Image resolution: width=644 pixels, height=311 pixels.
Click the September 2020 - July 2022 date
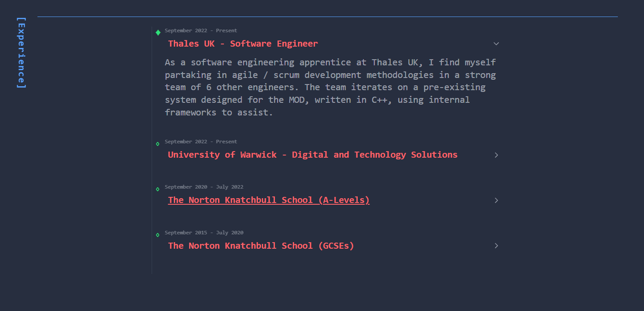[x=204, y=187]
